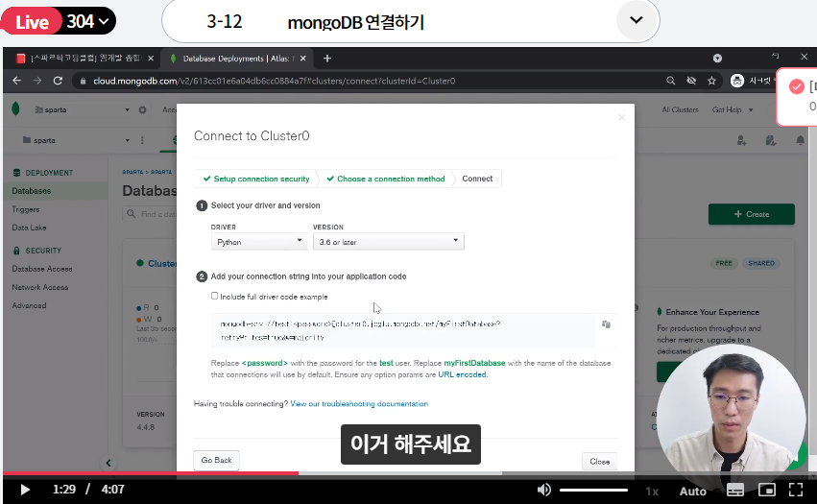Image resolution: width=817 pixels, height=504 pixels.
Task: Open the Python driver dropdown
Action: 259,242
